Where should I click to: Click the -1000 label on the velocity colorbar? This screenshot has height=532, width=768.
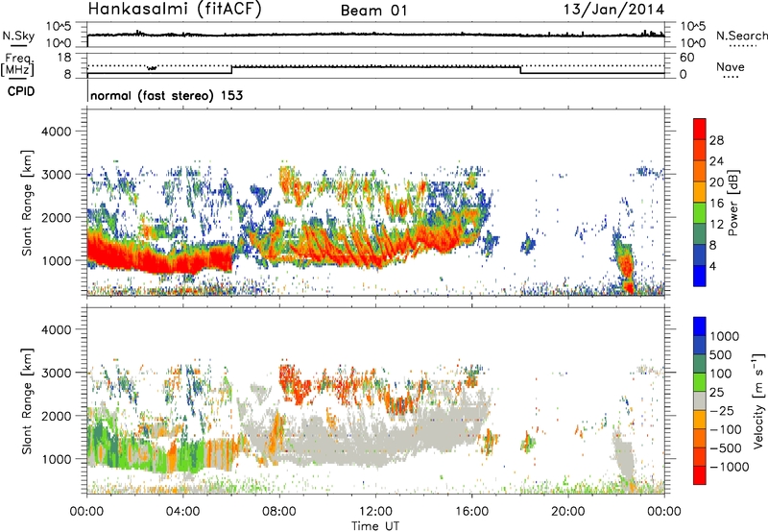click(729, 467)
